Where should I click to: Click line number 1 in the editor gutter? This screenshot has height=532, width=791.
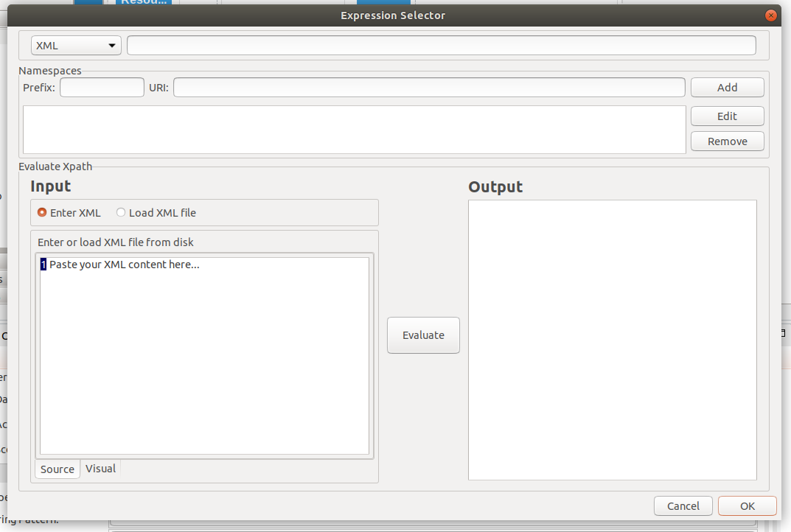point(43,264)
